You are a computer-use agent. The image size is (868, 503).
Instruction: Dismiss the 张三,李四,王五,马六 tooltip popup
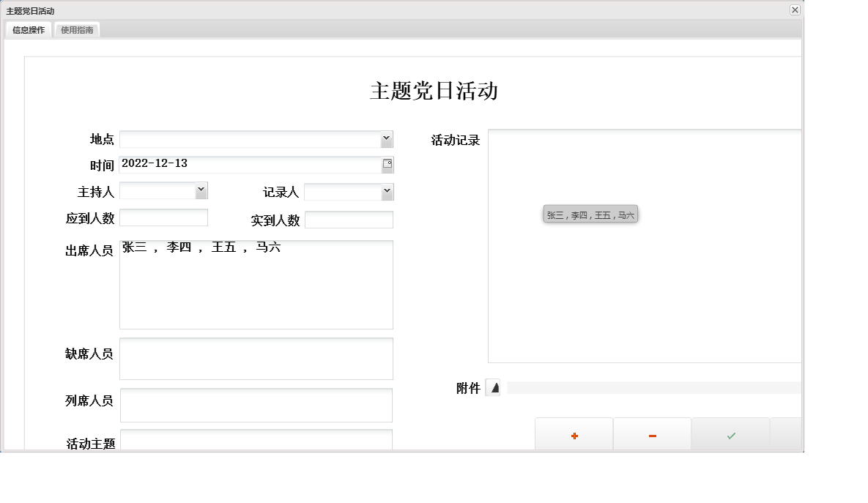[590, 214]
